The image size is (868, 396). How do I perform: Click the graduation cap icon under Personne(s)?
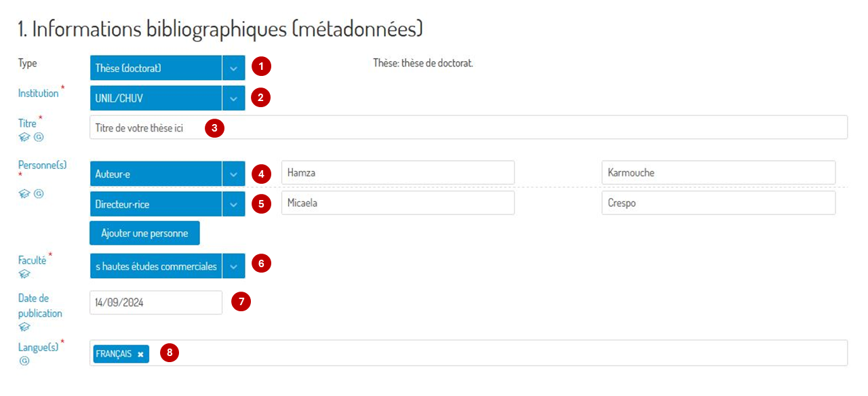pos(24,194)
